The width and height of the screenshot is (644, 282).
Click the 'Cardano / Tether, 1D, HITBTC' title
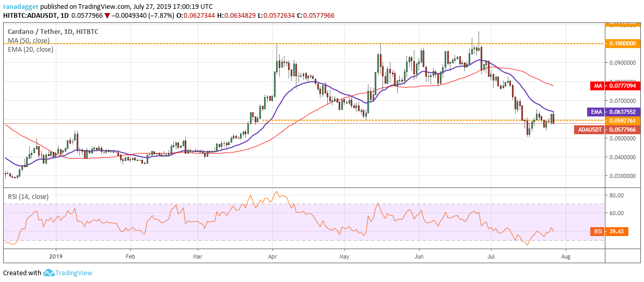[x=53, y=31]
